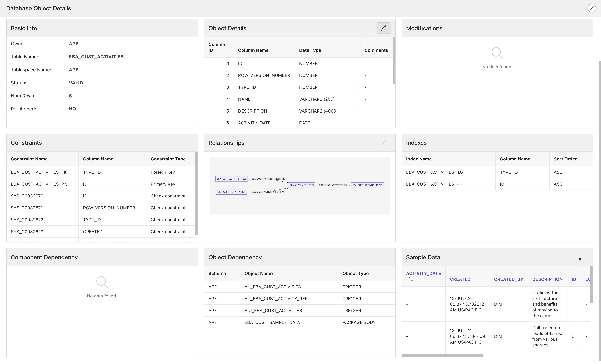
Task: Expand the Sample Data panel to fullscreen
Action: pyautogui.click(x=581, y=257)
